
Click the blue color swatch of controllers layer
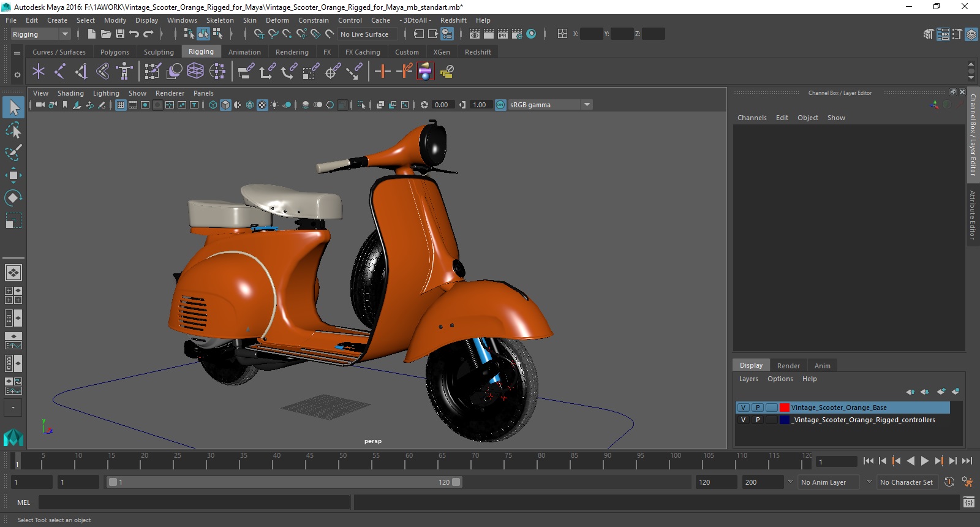point(784,420)
